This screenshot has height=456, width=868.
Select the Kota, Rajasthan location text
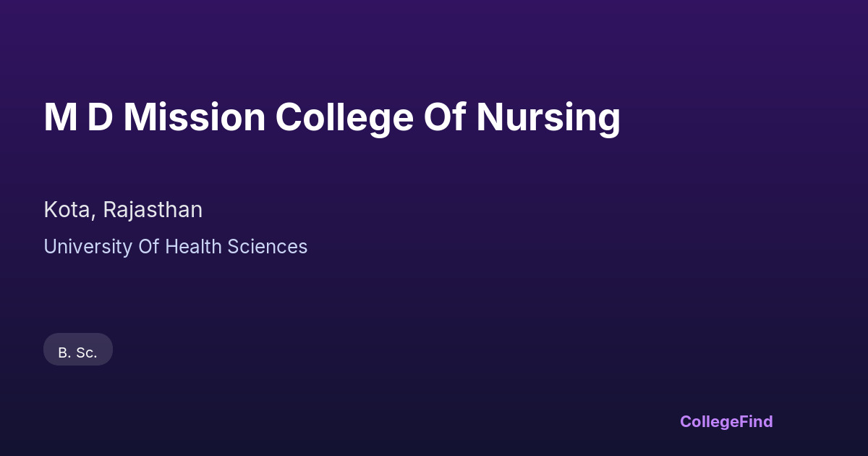[123, 210]
